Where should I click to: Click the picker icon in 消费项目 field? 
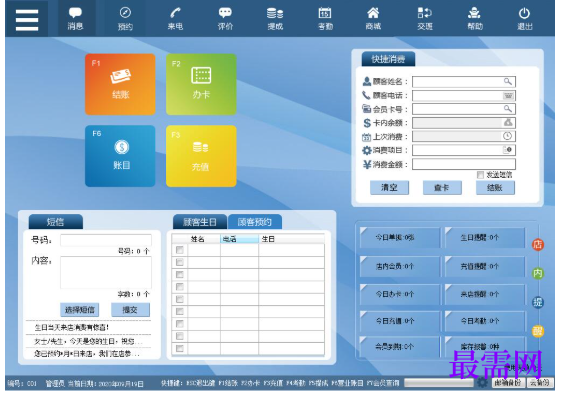[x=508, y=150]
